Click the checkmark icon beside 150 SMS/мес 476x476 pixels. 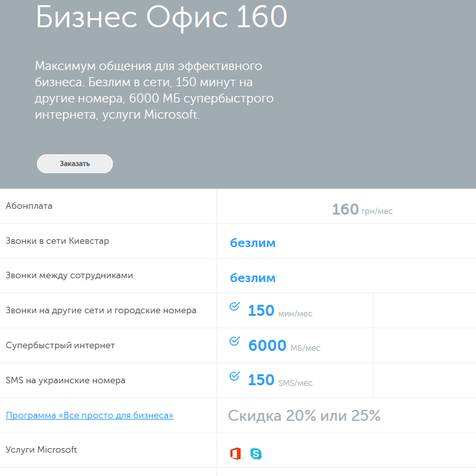[235, 375]
